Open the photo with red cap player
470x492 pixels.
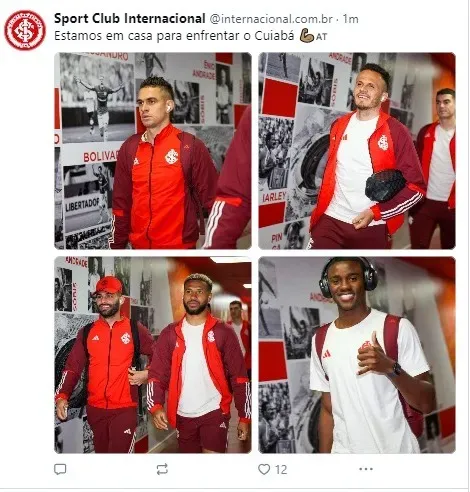point(153,355)
